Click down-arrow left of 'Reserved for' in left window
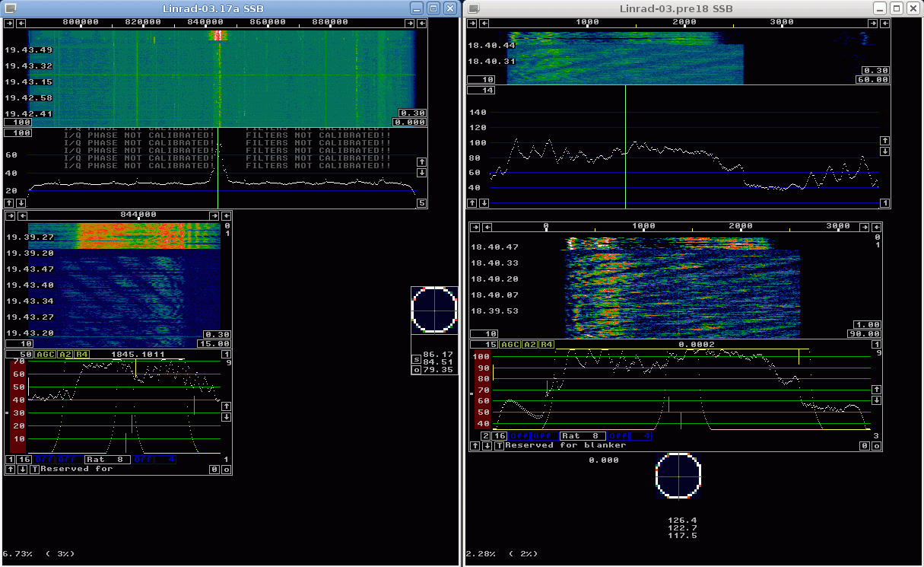Image resolution: width=924 pixels, height=567 pixels. coord(21,469)
